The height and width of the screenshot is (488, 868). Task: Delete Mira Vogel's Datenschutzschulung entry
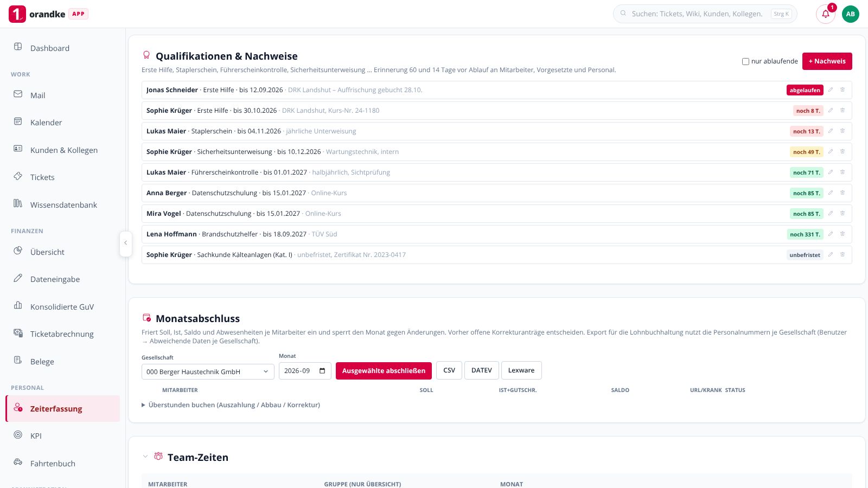click(x=843, y=214)
